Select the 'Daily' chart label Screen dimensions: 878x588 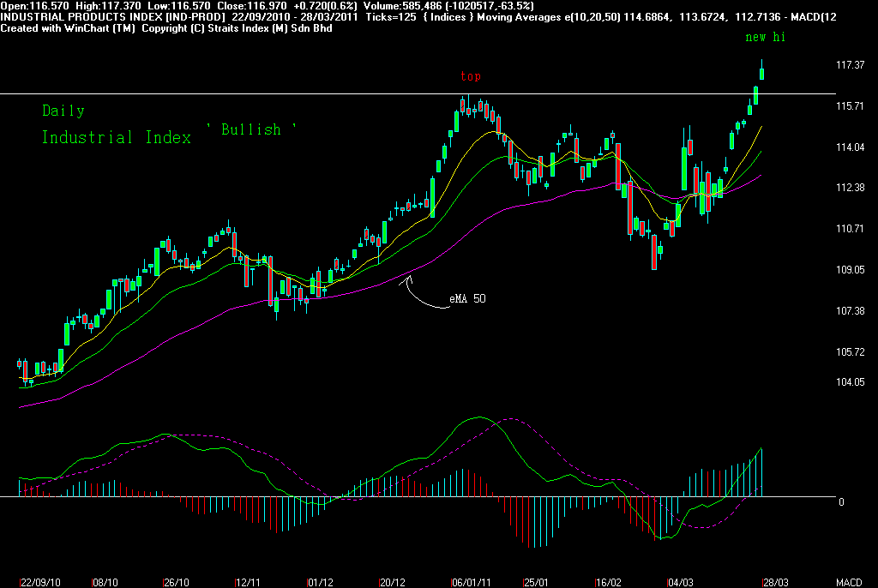click(63, 111)
